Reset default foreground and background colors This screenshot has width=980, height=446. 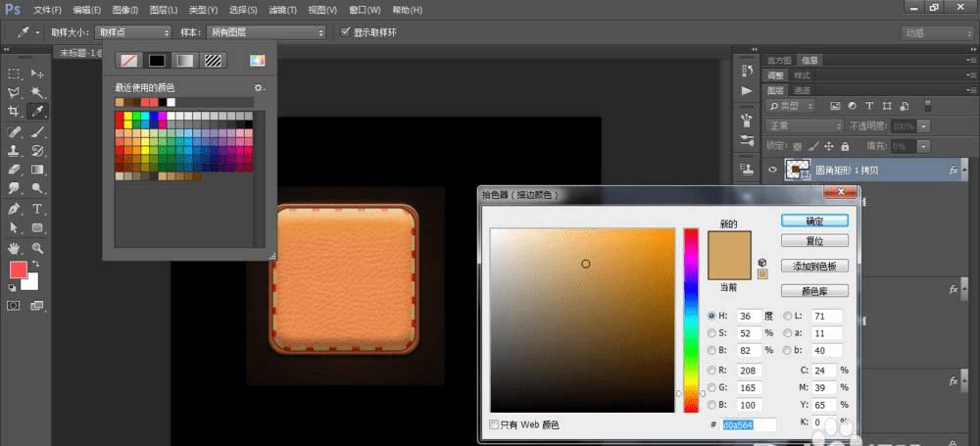pos(12,287)
